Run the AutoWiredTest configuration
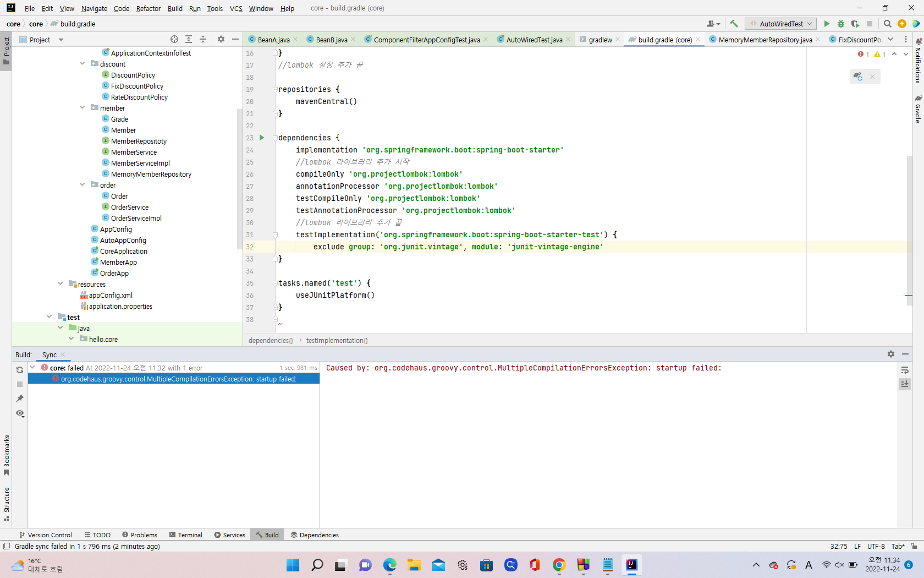 (x=827, y=24)
